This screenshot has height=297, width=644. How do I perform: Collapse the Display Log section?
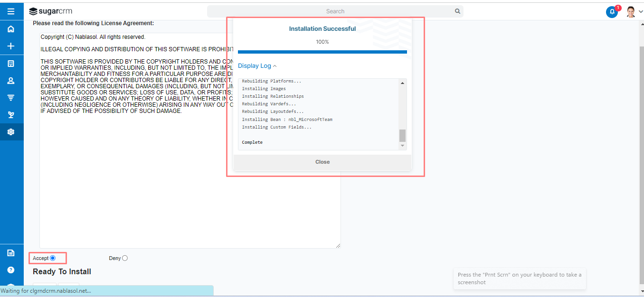[257, 66]
